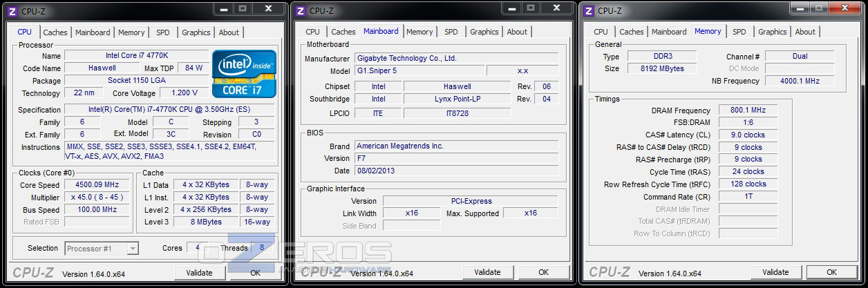Click the Threads count field
868x288 pixels.
point(262,248)
